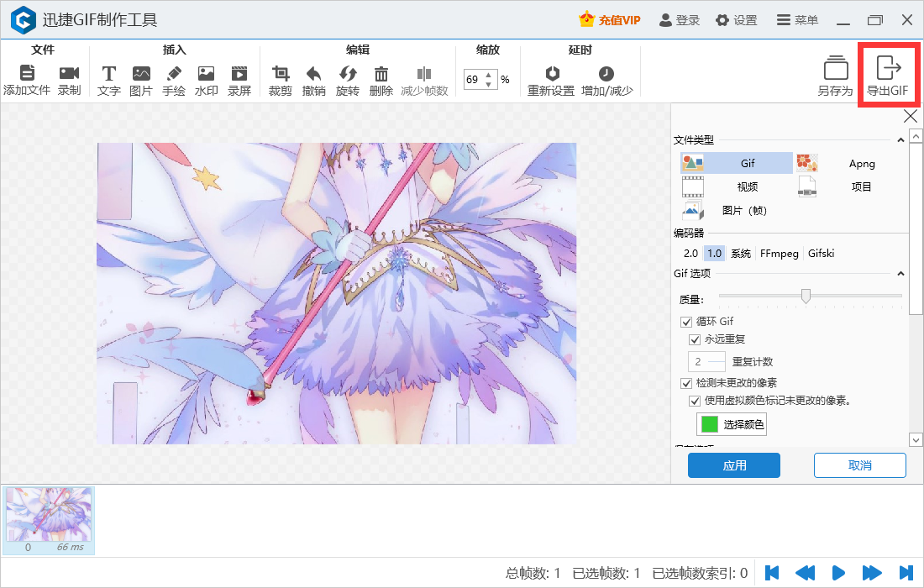Decrease zoom percentage with down arrow
This screenshot has height=588, width=924.
pyautogui.click(x=489, y=84)
